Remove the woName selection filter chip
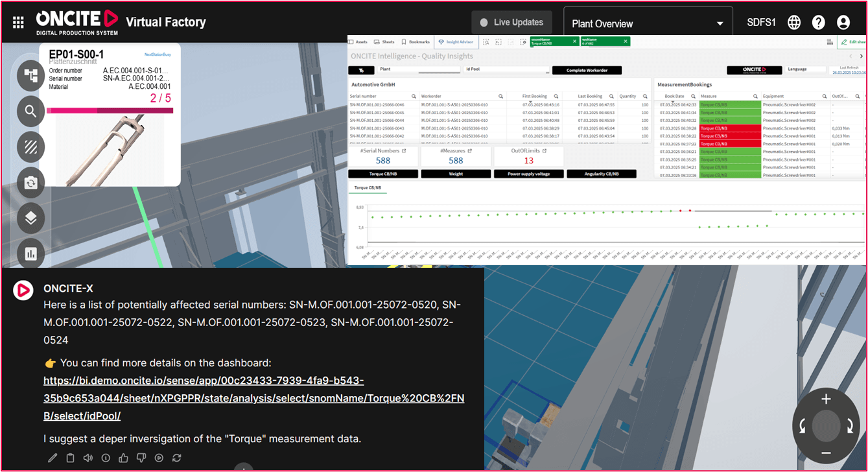 [625, 41]
